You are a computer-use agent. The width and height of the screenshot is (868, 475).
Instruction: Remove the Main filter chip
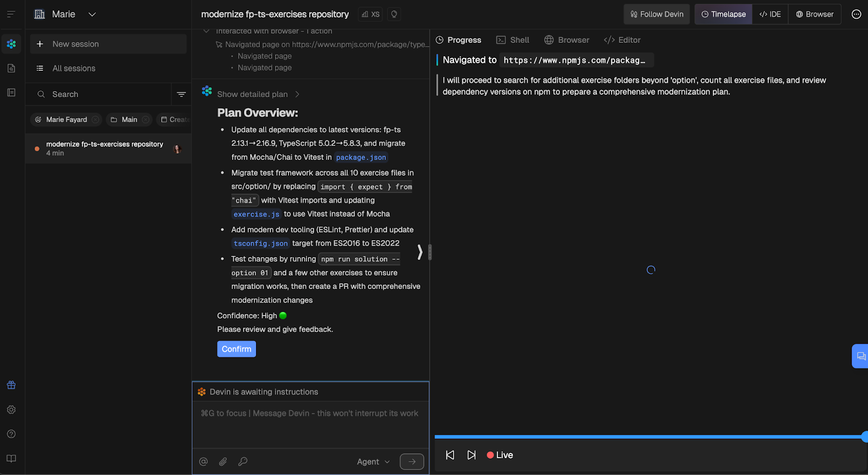[x=145, y=119]
